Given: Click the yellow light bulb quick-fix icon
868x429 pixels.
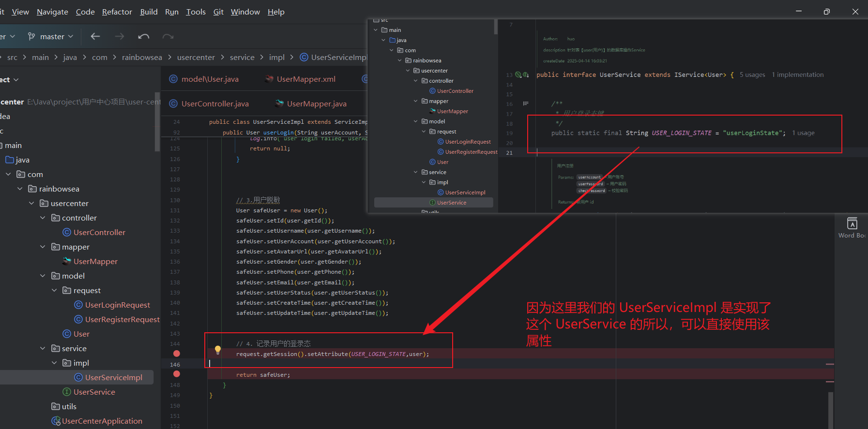Looking at the screenshot, I should 218,350.
